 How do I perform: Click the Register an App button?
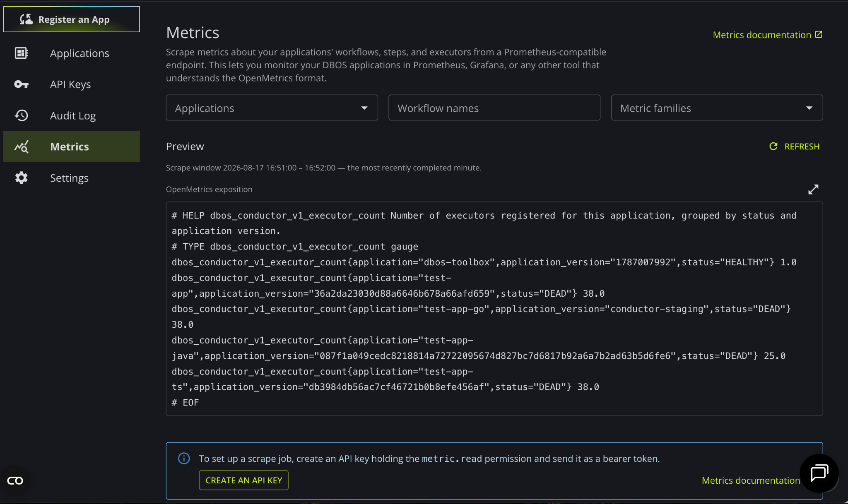tap(72, 19)
